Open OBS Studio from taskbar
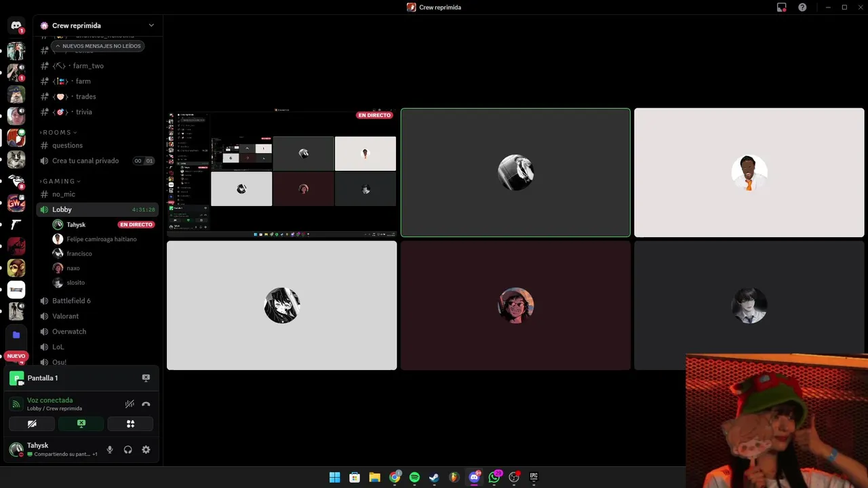868x488 pixels. 514,477
